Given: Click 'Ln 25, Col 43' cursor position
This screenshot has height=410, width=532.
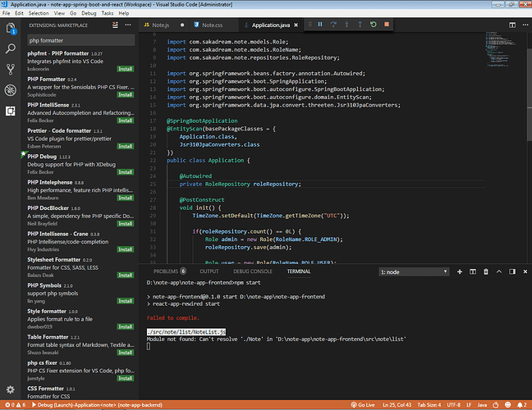Looking at the screenshot, I should coord(397,405).
